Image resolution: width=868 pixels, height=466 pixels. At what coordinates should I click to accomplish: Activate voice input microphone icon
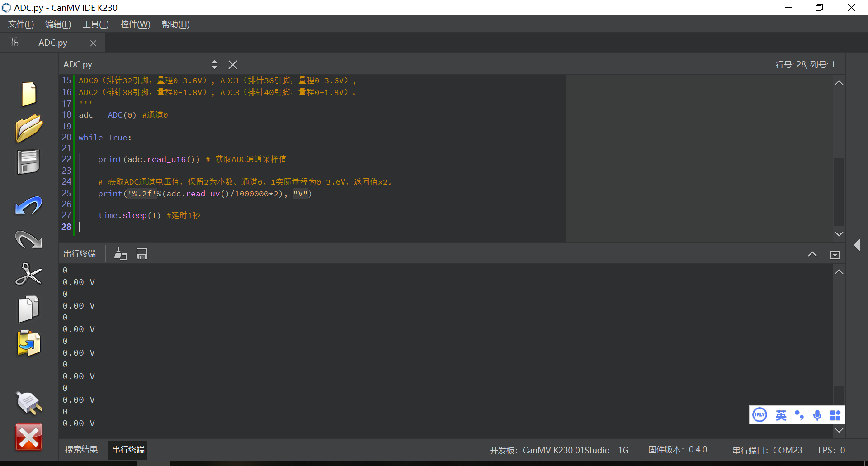coord(817,415)
